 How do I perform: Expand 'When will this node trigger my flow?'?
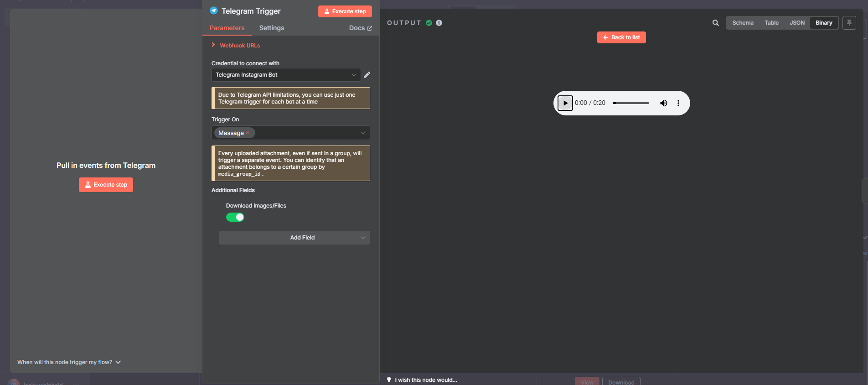point(69,362)
